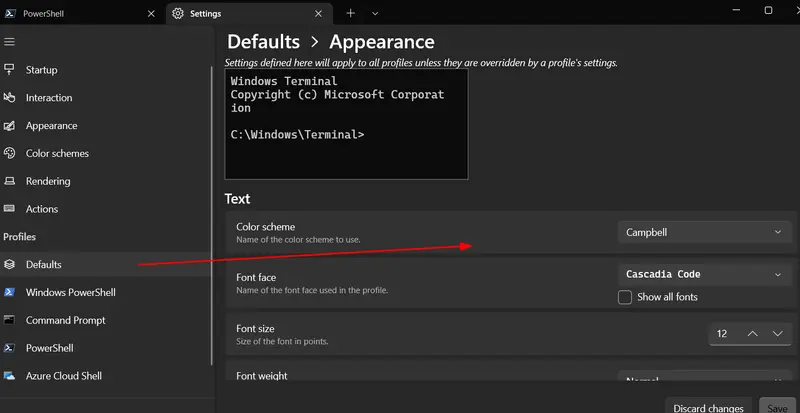
Task: Click the Font face setting label
Action: click(256, 278)
